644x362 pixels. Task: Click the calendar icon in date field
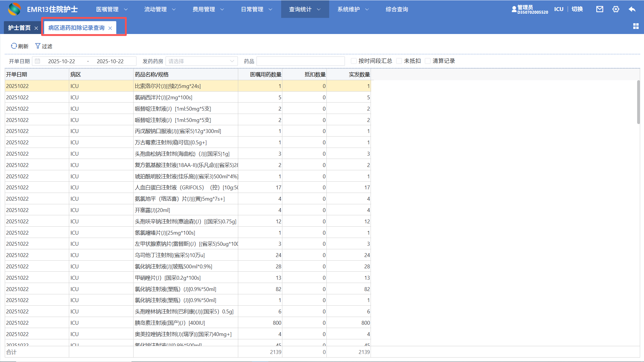38,61
